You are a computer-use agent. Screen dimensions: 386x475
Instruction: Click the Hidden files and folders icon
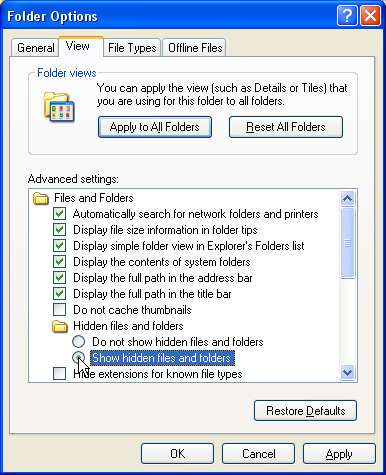click(x=60, y=326)
